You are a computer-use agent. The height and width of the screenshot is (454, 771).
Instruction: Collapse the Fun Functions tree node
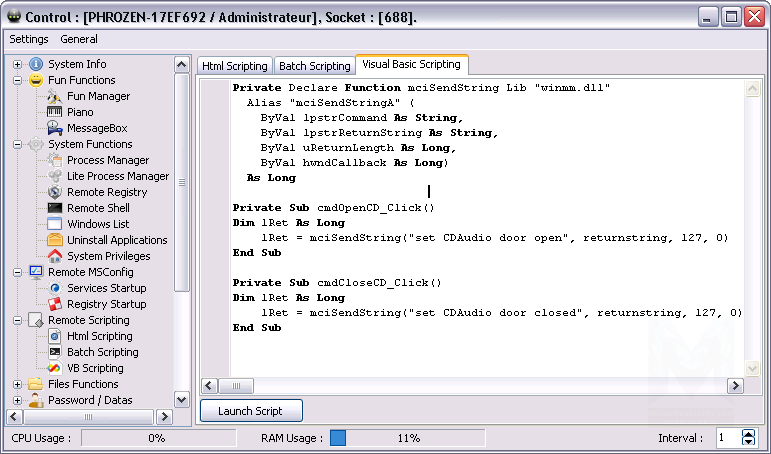tap(18, 80)
